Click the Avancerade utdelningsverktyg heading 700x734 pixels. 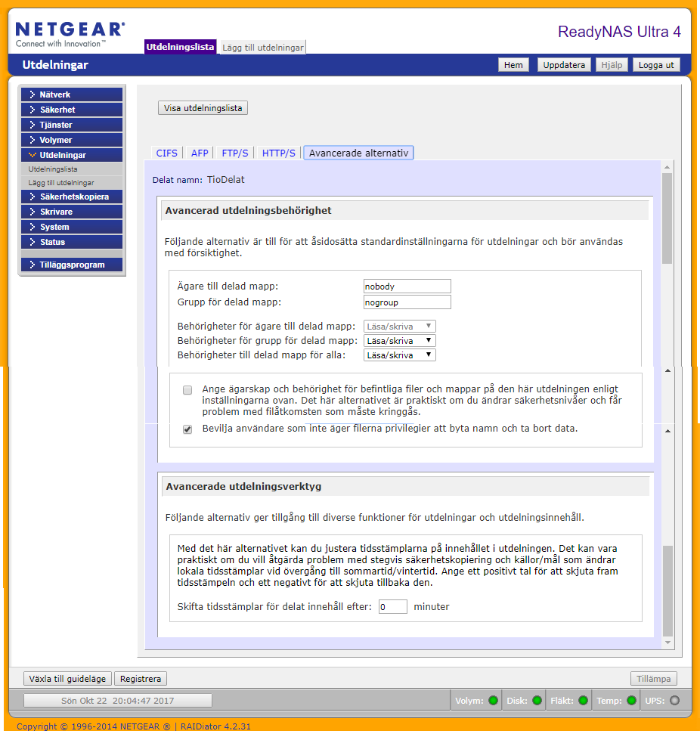[243, 486]
